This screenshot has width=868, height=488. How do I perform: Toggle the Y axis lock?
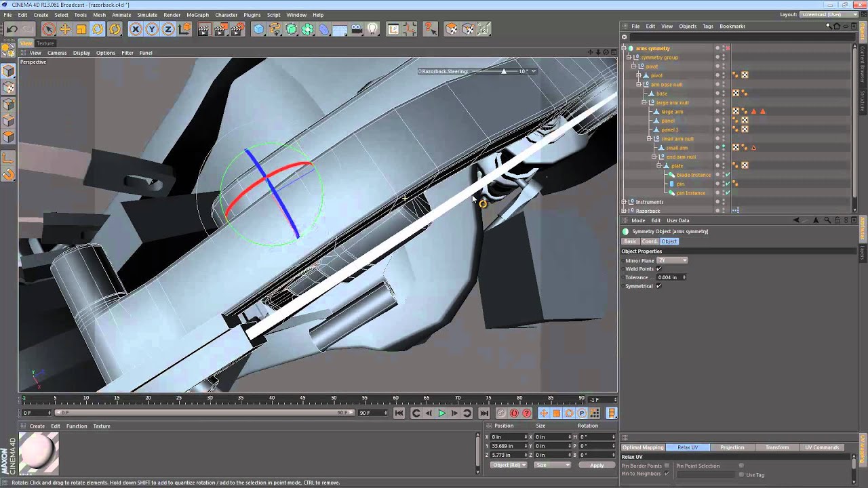[152, 29]
